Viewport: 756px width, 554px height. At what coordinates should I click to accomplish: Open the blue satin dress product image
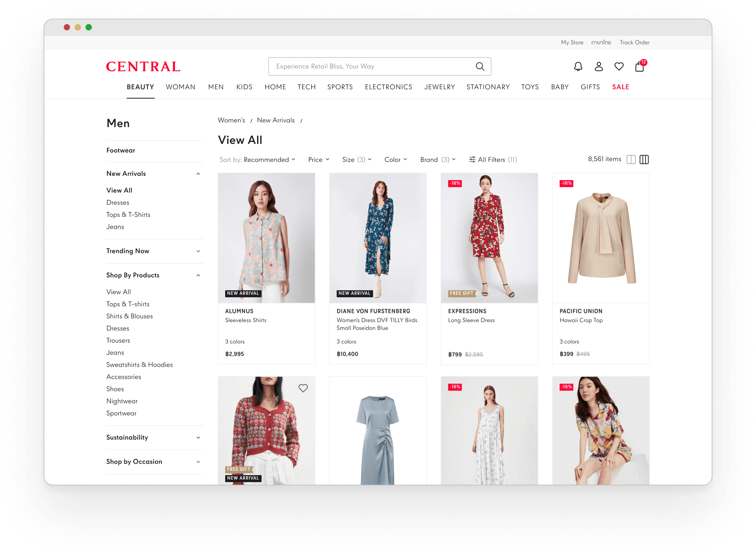(378, 431)
